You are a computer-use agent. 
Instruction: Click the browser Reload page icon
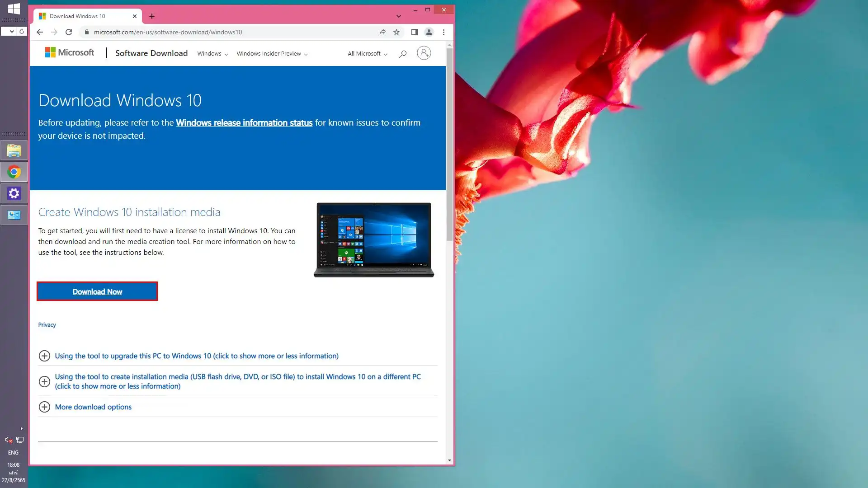click(x=69, y=32)
